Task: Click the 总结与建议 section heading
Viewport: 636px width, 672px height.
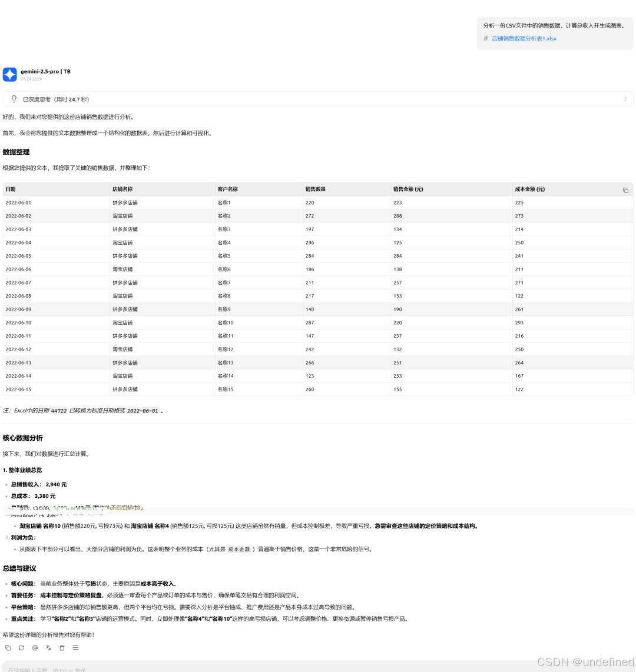Action: pyautogui.click(x=19, y=568)
